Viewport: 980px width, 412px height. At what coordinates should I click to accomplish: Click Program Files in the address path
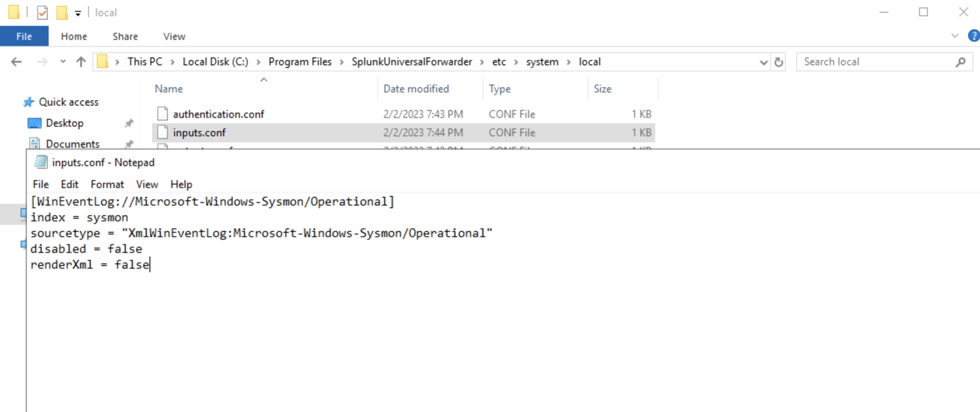pos(300,62)
